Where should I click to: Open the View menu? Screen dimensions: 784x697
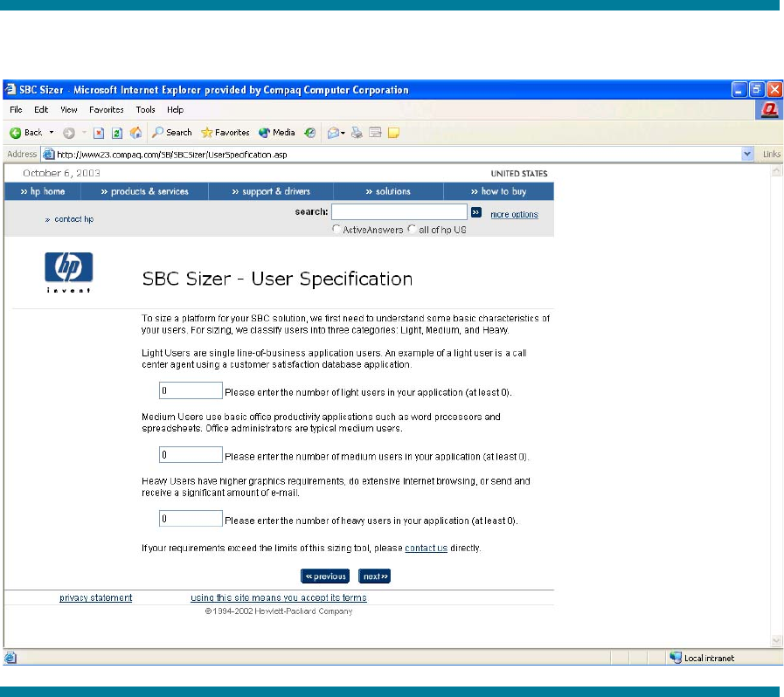tap(68, 109)
